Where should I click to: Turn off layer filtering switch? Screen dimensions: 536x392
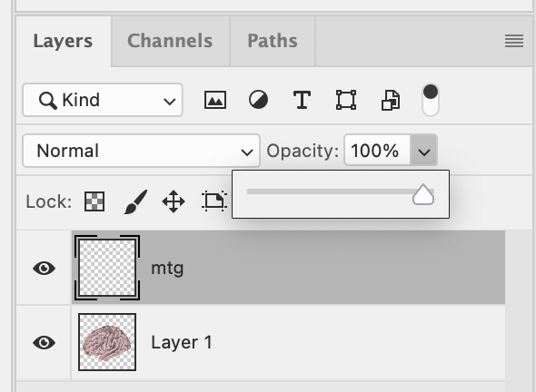point(431,100)
